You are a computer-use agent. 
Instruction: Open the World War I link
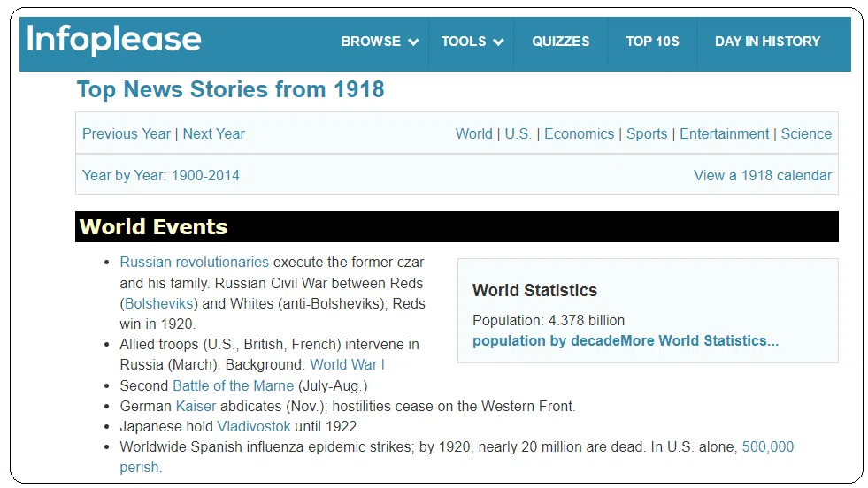click(347, 364)
